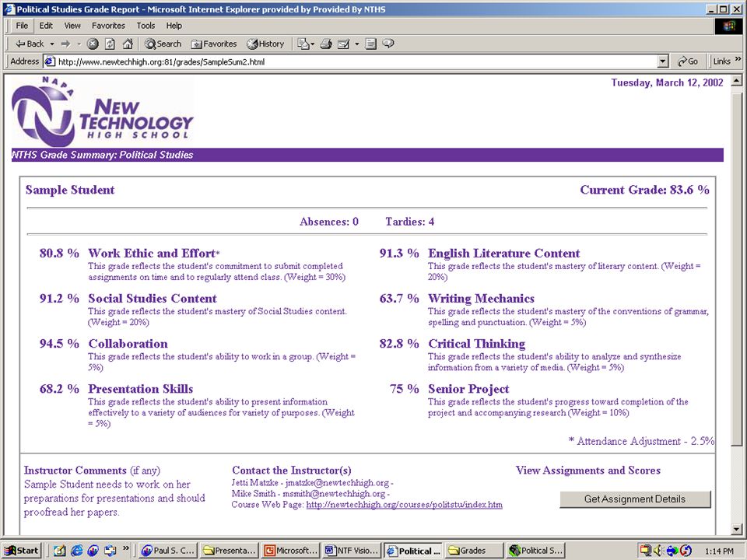The height and width of the screenshot is (560, 747).
Task: Click the Forward arrow toolbar button
Action: tap(65, 44)
